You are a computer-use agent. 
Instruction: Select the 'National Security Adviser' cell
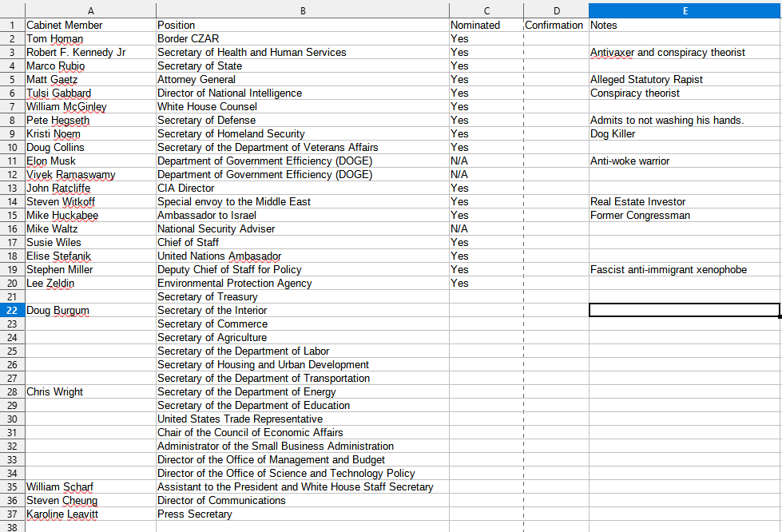[302, 228]
